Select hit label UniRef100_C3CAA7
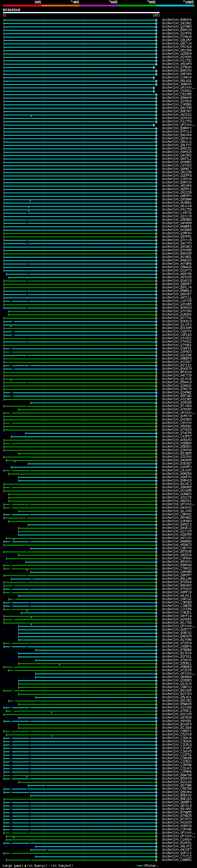The height and width of the screenshot is (868, 197). [x=176, y=748]
